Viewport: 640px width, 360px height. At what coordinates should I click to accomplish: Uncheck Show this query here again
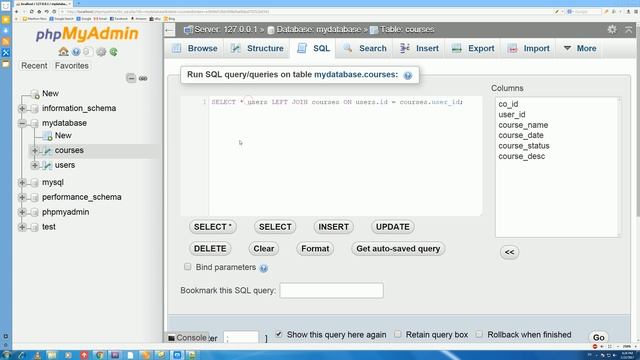pyautogui.click(x=279, y=334)
